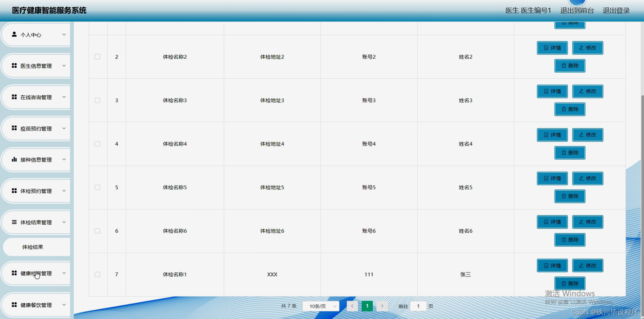Select the checkbox for row 2

pyautogui.click(x=98, y=57)
